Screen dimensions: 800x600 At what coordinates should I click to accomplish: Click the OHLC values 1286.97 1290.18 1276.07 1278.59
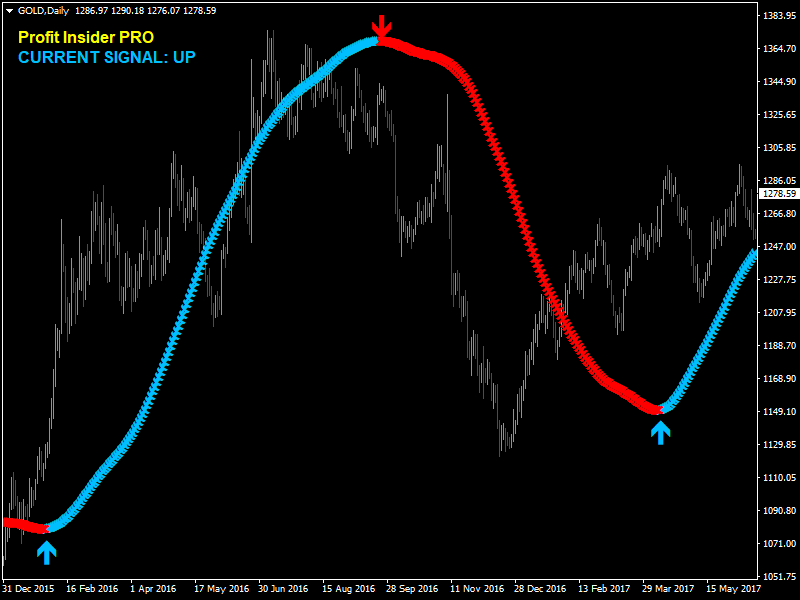click(x=145, y=11)
